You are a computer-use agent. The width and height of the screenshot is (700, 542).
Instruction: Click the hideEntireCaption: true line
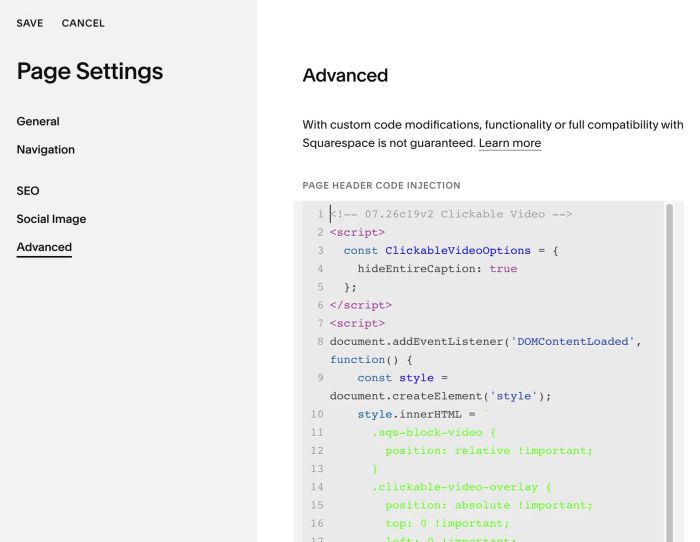point(437,269)
